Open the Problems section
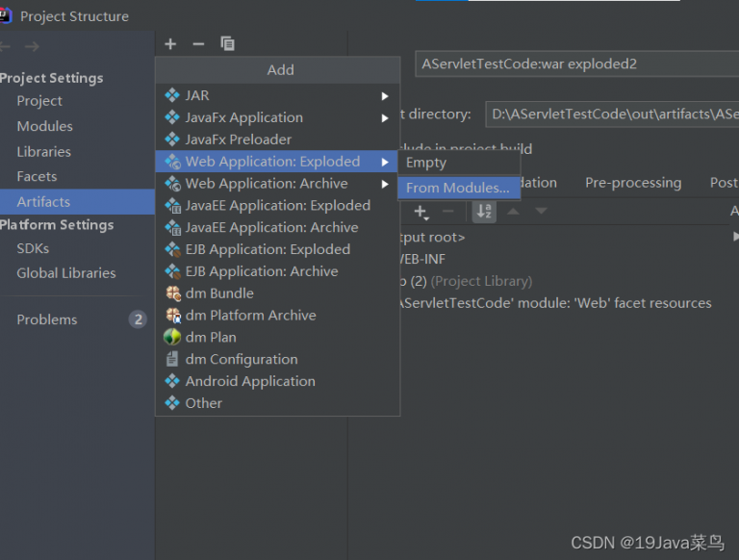Viewport: 739px width, 560px height. 46,319
